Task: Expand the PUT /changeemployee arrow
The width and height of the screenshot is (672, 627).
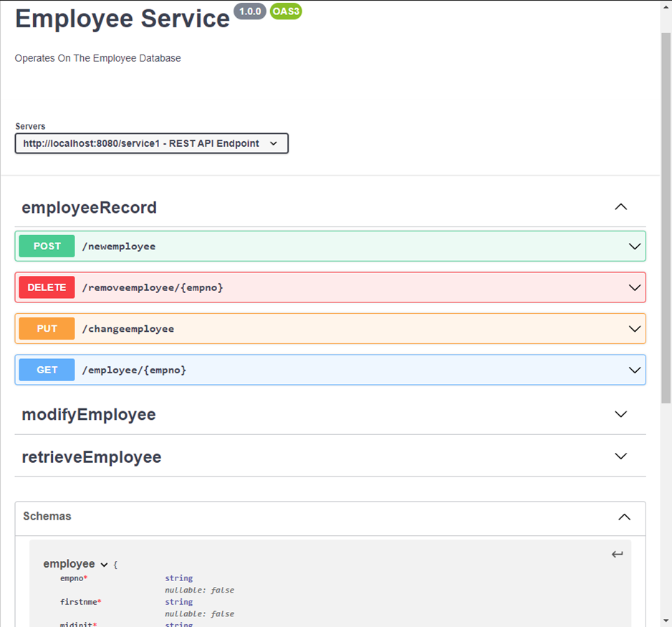Action: [634, 329]
